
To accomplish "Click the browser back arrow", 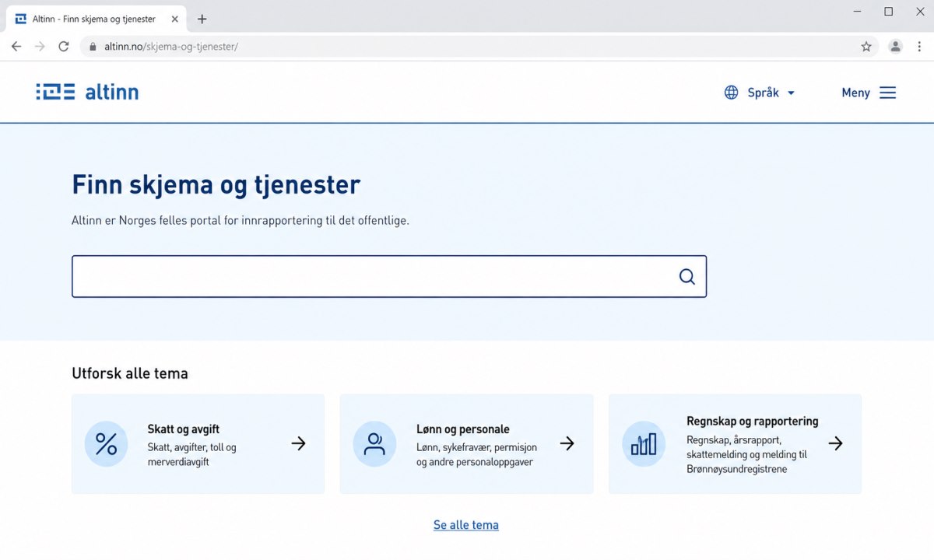I will [x=16, y=47].
